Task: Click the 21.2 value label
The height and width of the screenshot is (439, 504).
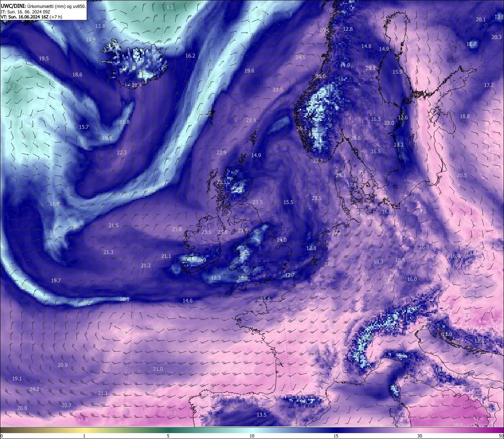Action: (x=146, y=266)
